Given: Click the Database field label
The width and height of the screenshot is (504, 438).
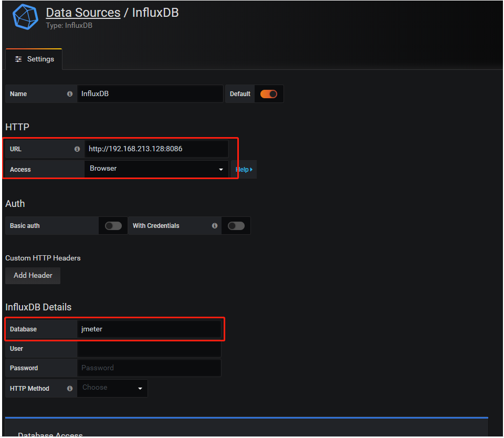Looking at the screenshot, I should (23, 329).
